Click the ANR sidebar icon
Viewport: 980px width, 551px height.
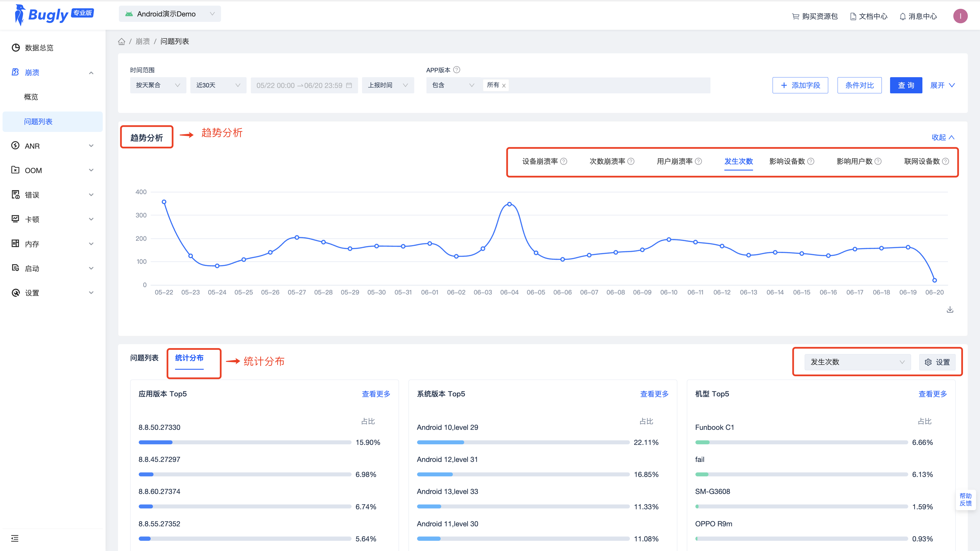click(16, 146)
